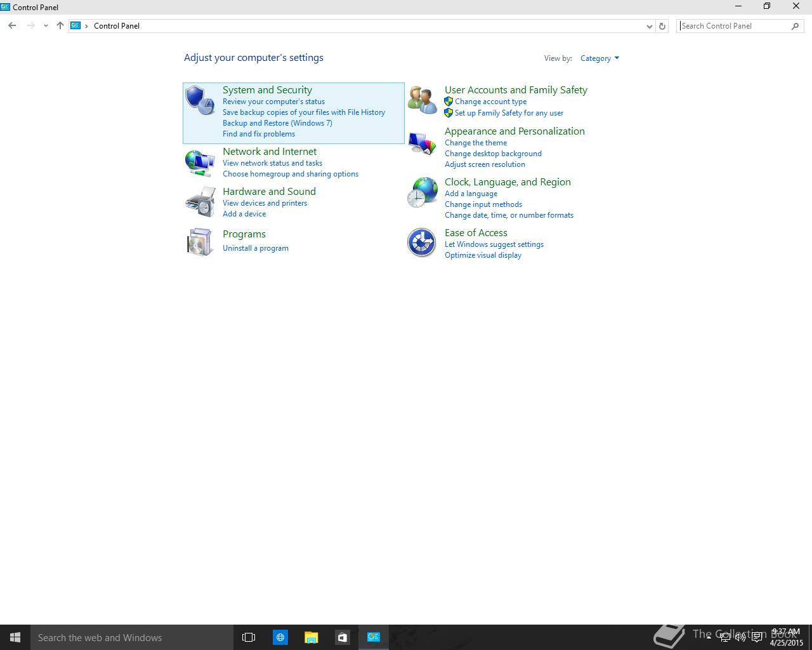Viewport: 812px width, 650px height.
Task: Expand the address bar history dropdown
Action: pos(649,26)
